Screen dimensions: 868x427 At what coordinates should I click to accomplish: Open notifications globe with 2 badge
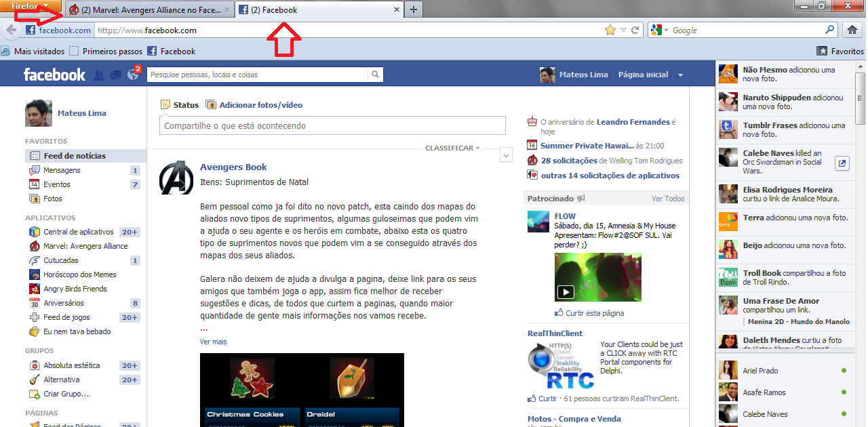click(x=134, y=74)
